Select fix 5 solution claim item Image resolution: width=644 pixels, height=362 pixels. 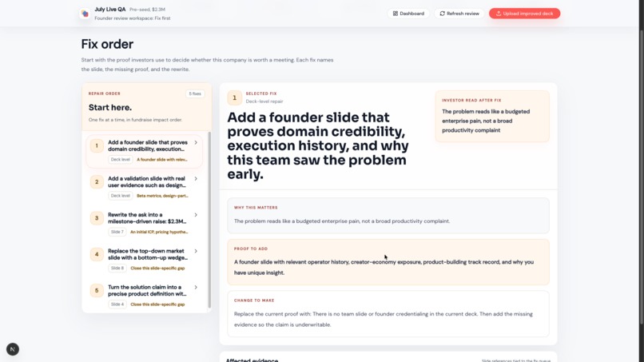click(x=145, y=296)
